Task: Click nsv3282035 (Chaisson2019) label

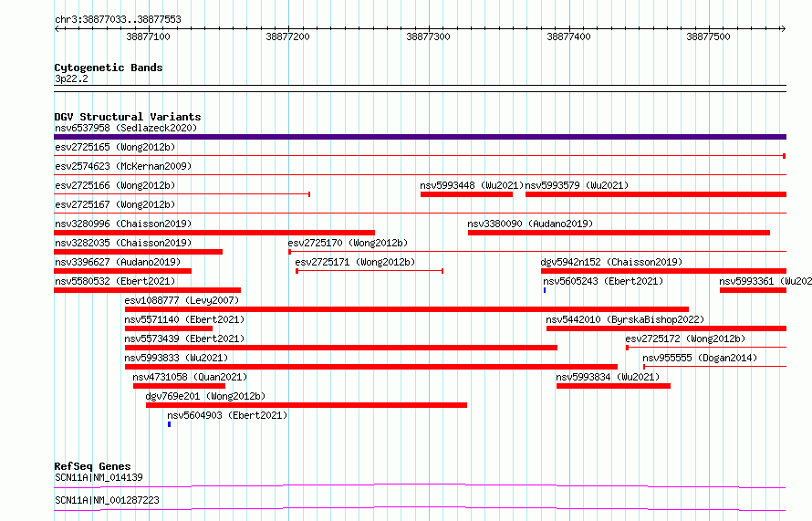Action: [x=123, y=243]
